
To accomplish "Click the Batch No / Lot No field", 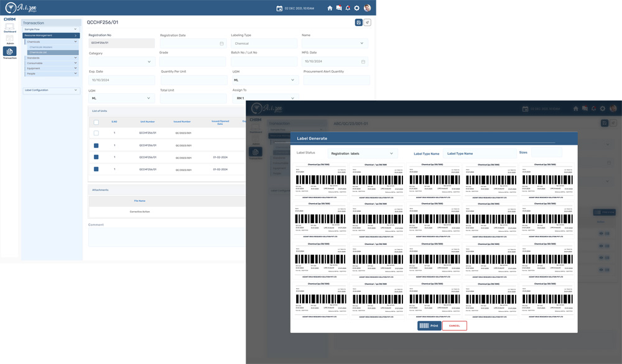I will (264, 61).
